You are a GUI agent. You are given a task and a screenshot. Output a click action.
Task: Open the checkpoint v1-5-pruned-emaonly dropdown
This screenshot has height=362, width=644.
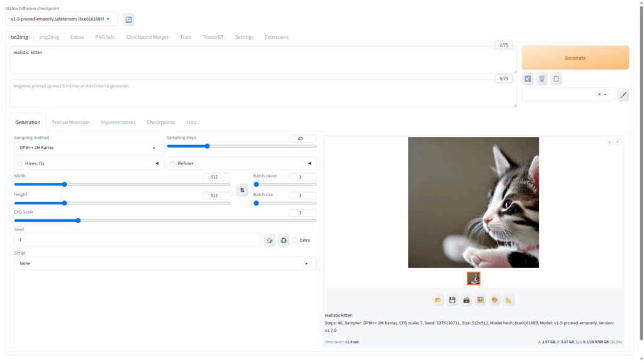pos(61,19)
